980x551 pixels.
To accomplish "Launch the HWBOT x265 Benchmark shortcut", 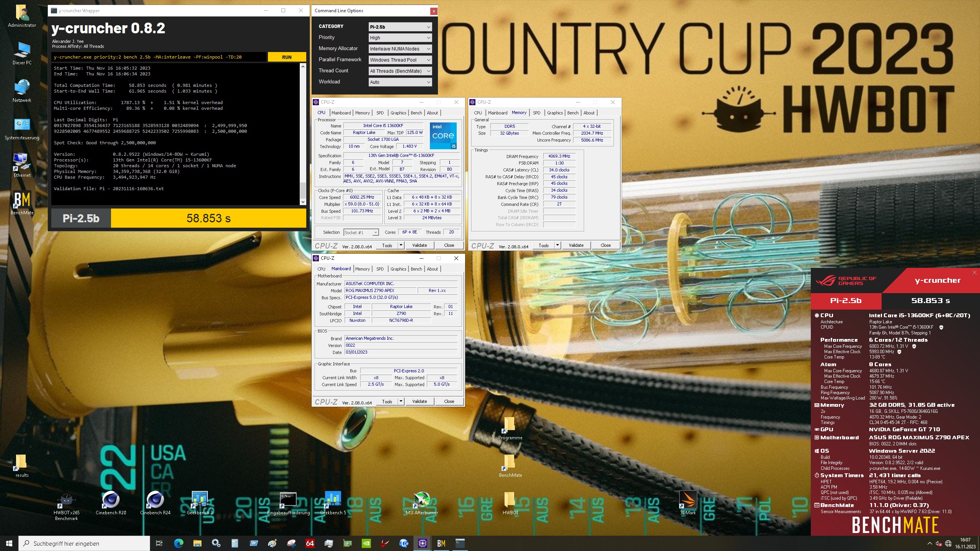I will pyautogui.click(x=66, y=506).
